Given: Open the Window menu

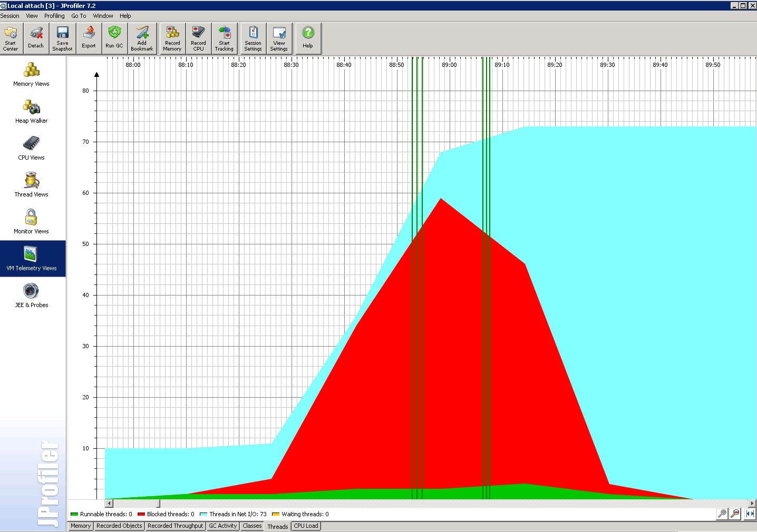Looking at the screenshot, I should [103, 16].
